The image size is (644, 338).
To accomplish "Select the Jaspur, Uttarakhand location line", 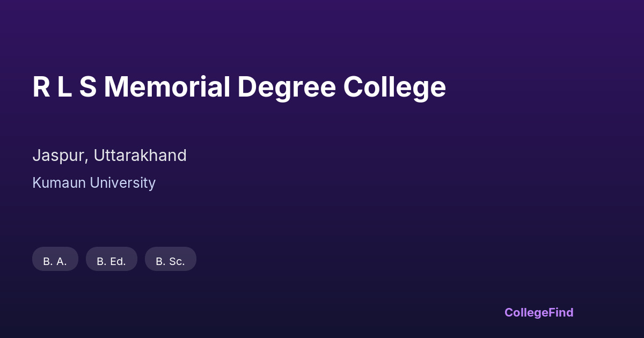I will (109, 155).
